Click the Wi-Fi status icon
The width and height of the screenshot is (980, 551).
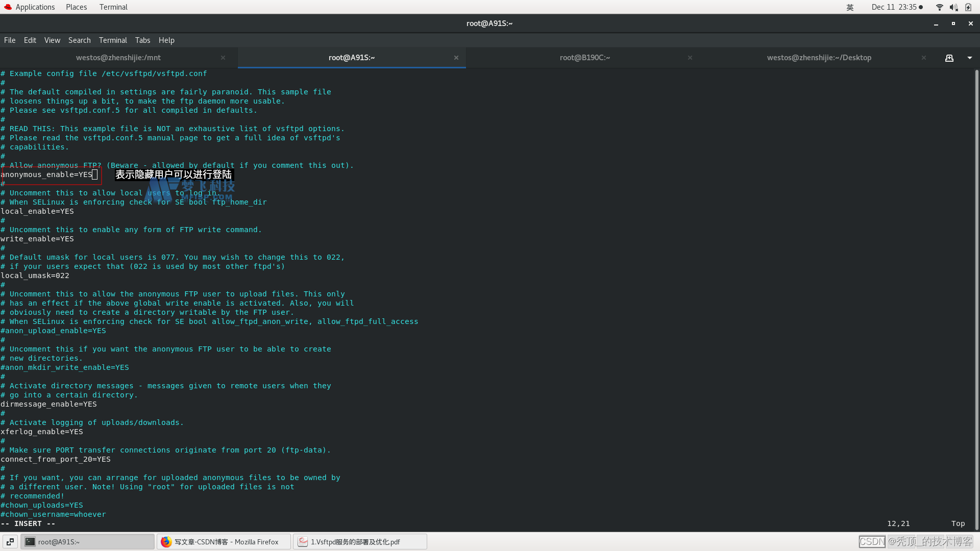[939, 7]
